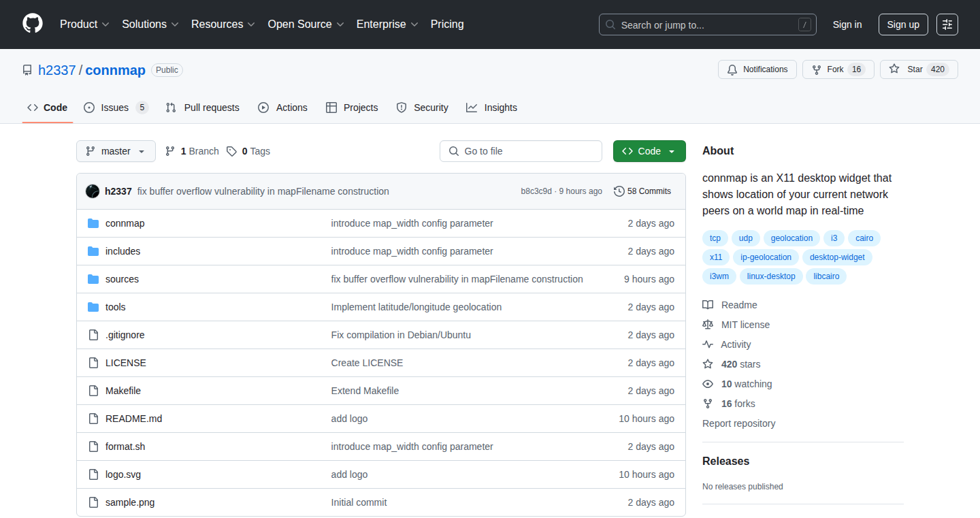The width and height of the screenshot is (980, 518).
Task: Click the eye icon next to 10 watching
Action: click(x=708, y=384)
